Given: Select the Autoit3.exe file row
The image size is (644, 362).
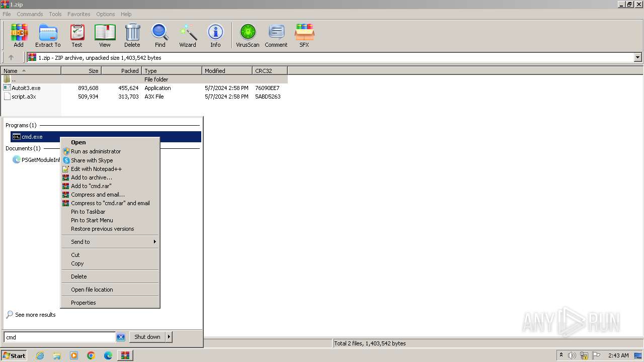Looking at the screenshot, I should pyautogui.click(x=144, y=88).
